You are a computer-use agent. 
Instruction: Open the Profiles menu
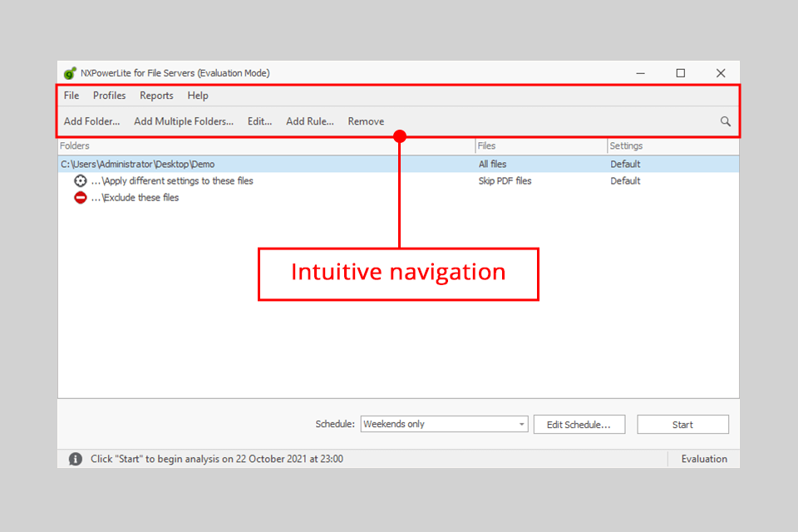click(110, 96)
